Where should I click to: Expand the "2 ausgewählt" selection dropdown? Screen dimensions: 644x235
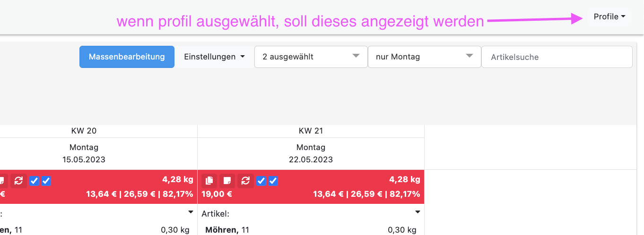311,57
